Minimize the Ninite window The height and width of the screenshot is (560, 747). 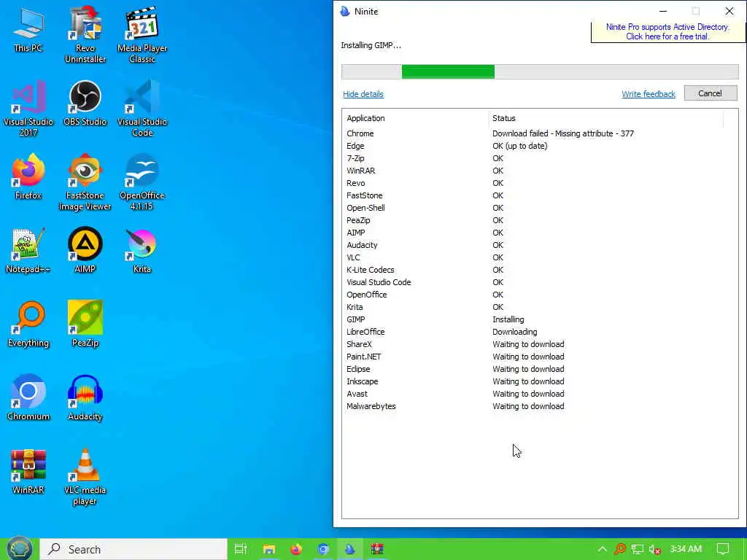tap(663, 11)
